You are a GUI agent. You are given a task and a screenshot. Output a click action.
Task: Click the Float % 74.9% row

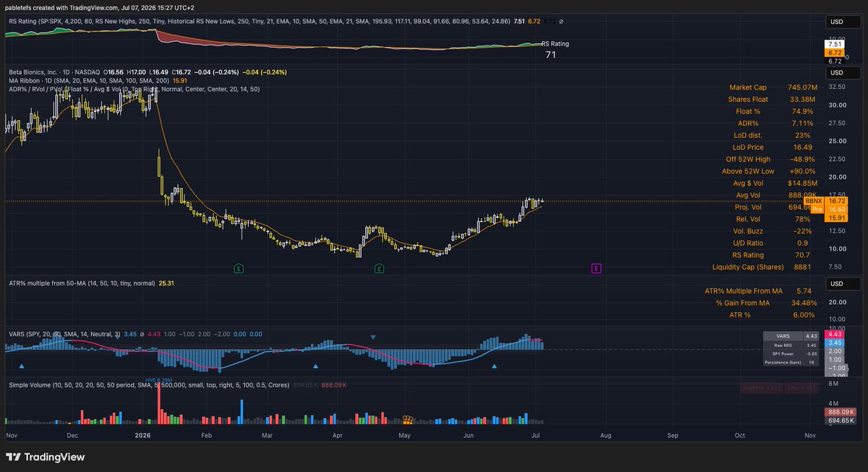(773, 111)
